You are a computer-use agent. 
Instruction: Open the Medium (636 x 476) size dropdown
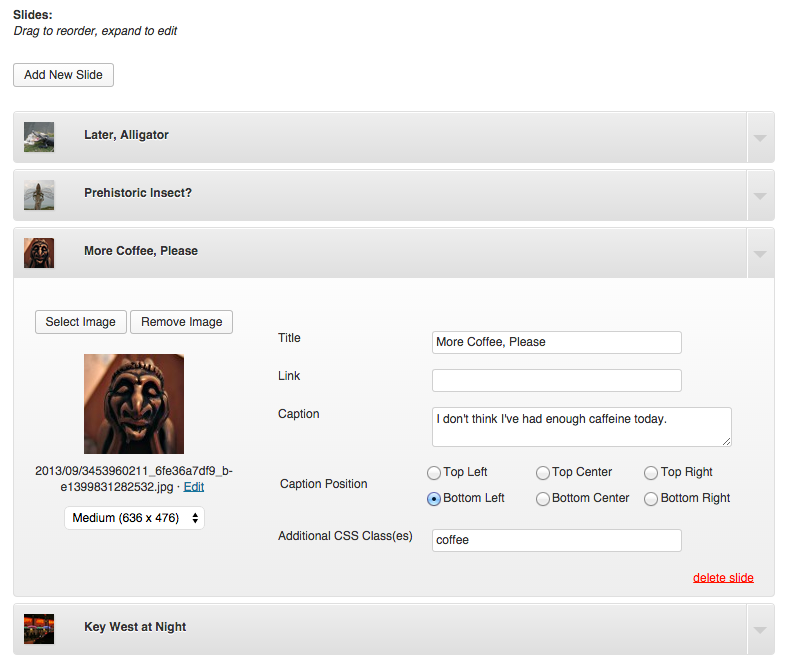[134, 518]
